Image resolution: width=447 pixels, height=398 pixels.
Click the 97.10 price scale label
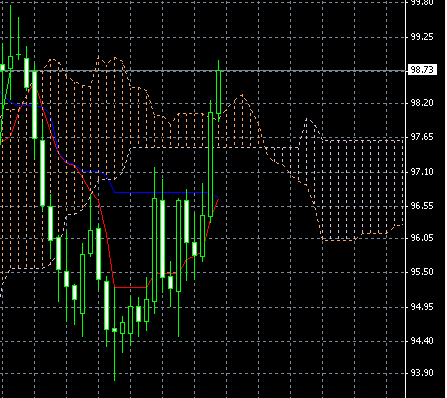pos(422,172)
